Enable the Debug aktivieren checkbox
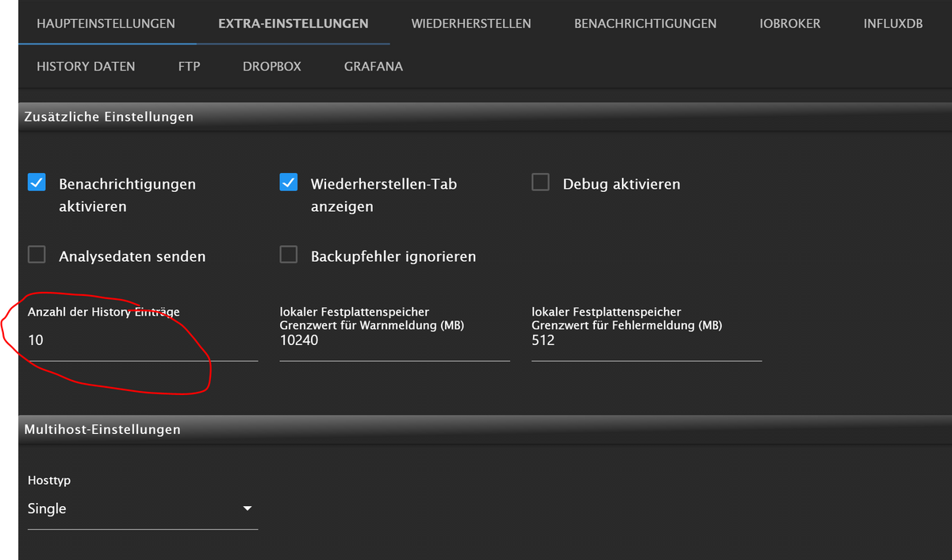This screenshot has height=560, width=952. click(x=540, y=182)
